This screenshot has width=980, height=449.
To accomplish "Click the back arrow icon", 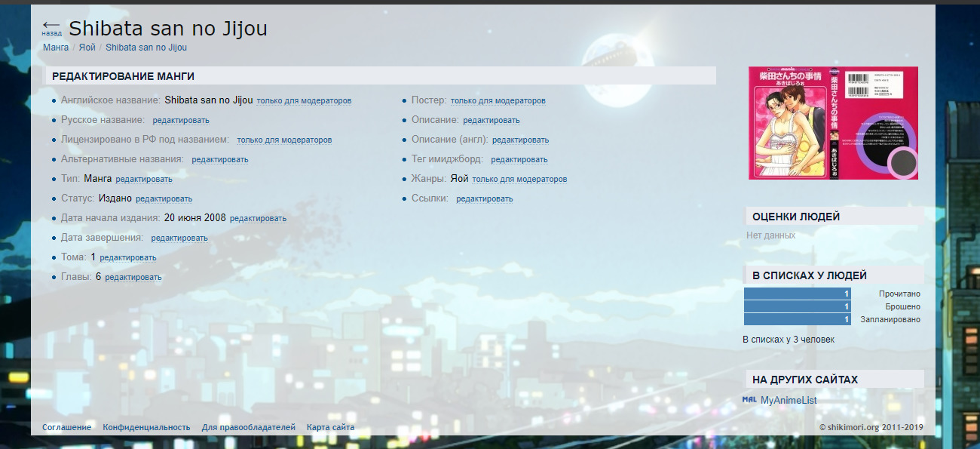I will click(51, 26).
